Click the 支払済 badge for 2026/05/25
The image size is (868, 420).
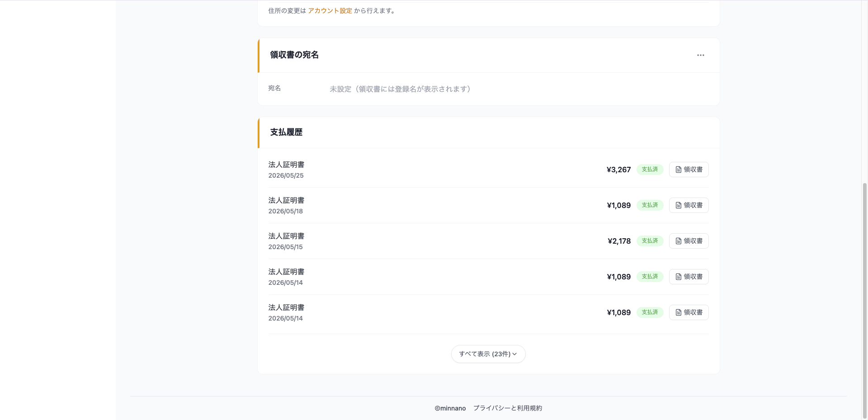point(650,170)
